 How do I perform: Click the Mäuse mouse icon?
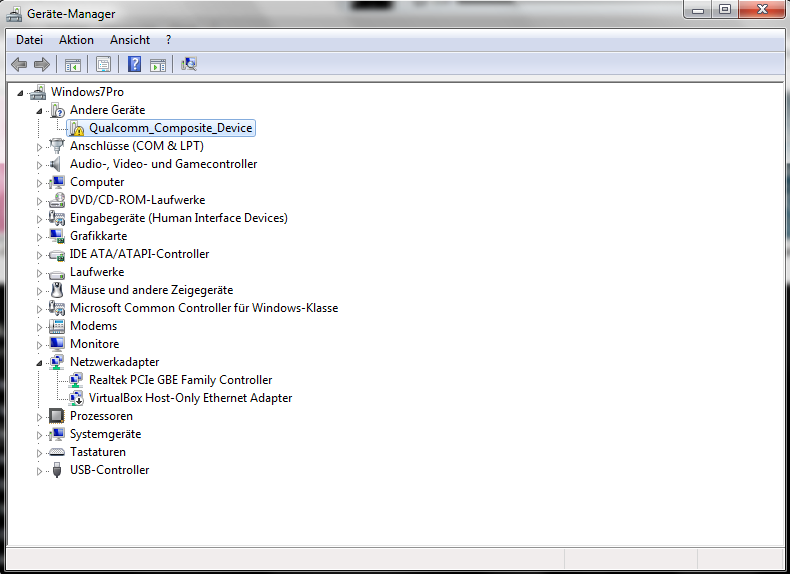(x=57, y=290)
